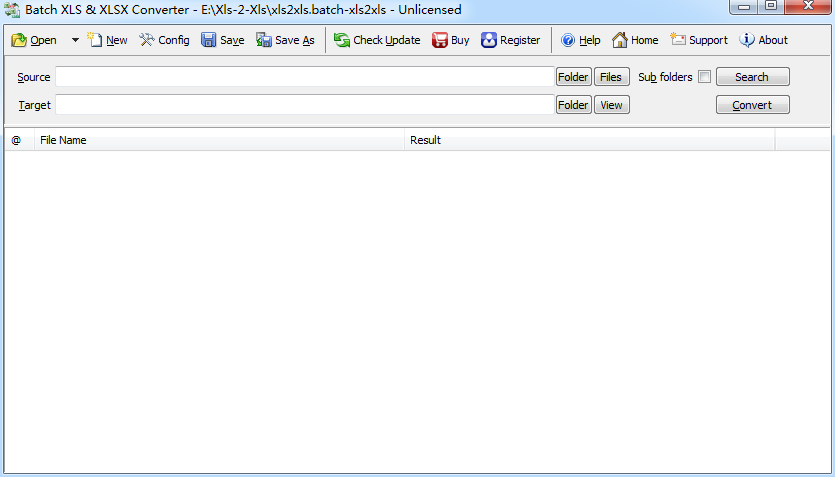
Task: Contact Support via toolbar
Action: (x=699, y=40)
